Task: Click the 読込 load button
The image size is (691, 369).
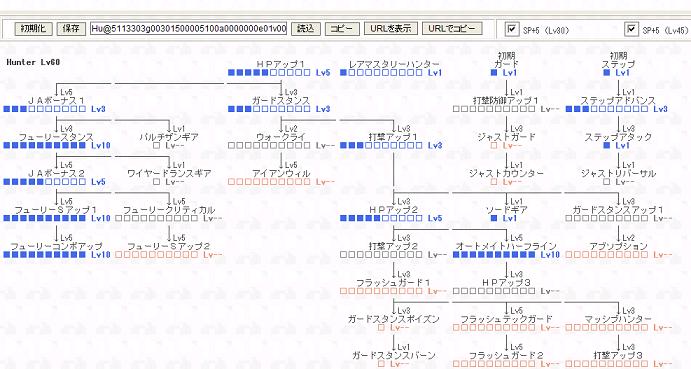Action: pos(305,29)
